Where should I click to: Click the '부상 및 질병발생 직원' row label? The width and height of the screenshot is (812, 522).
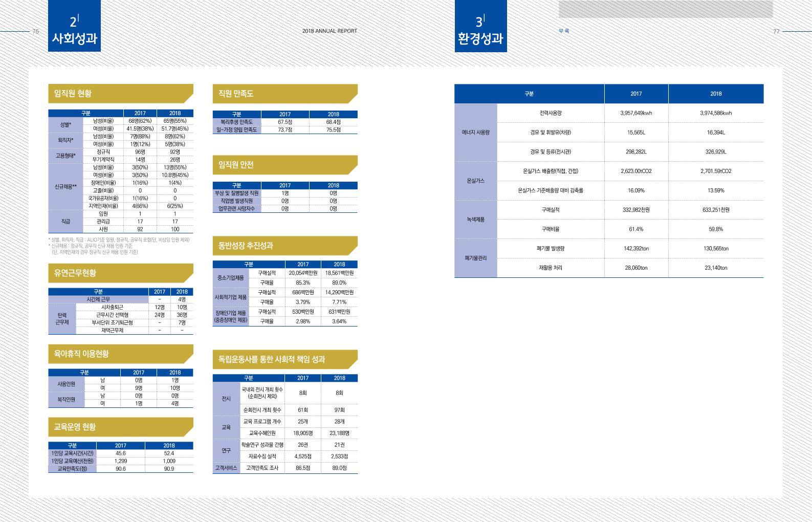point(237,193)
